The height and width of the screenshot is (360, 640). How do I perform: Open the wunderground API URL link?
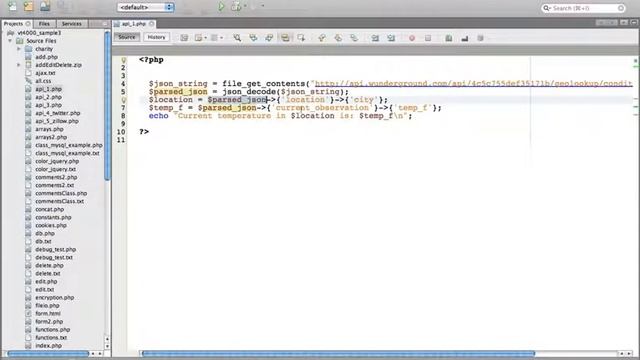point(473,84)
